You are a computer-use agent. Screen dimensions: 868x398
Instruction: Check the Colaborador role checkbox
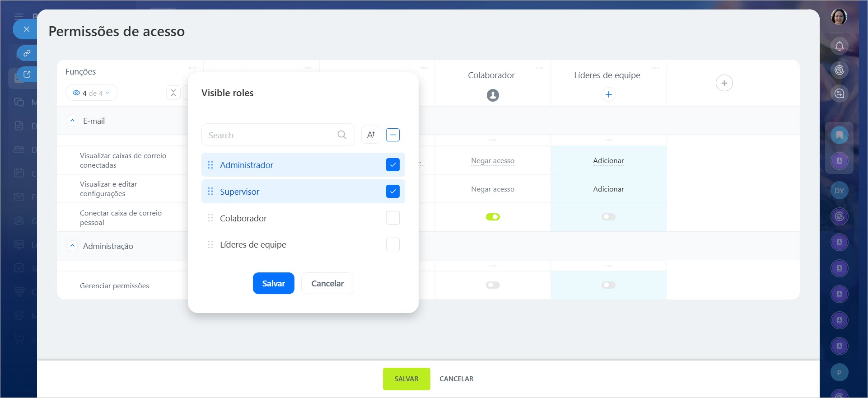point(393,218)
